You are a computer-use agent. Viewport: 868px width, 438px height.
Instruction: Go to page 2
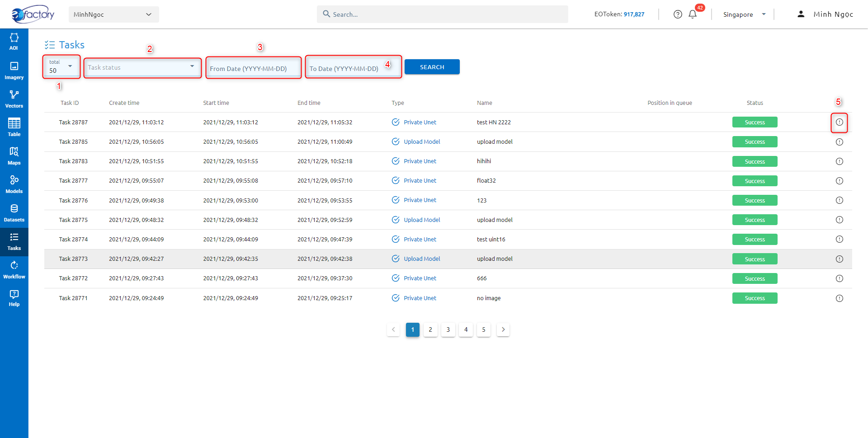click(430, 330)
